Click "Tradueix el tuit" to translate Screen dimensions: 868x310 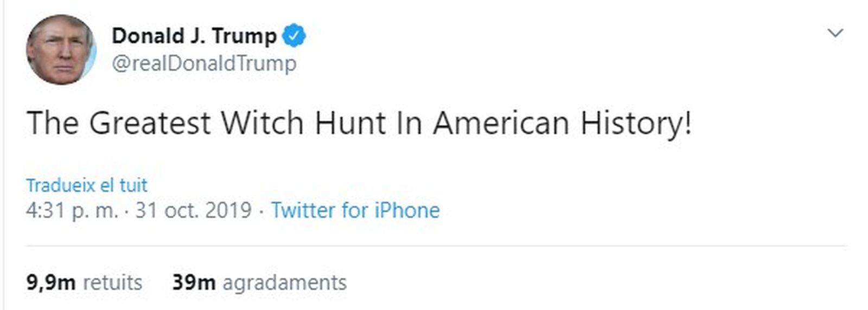87,185
